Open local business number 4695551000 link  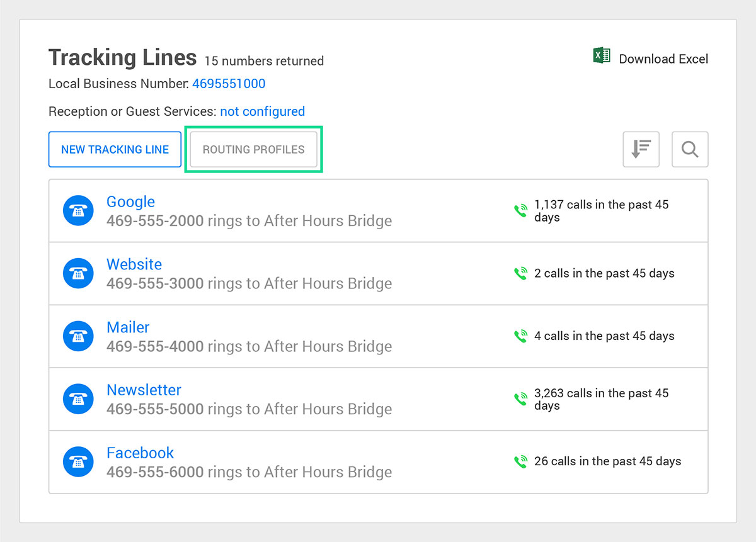click(x=229, y=84)
